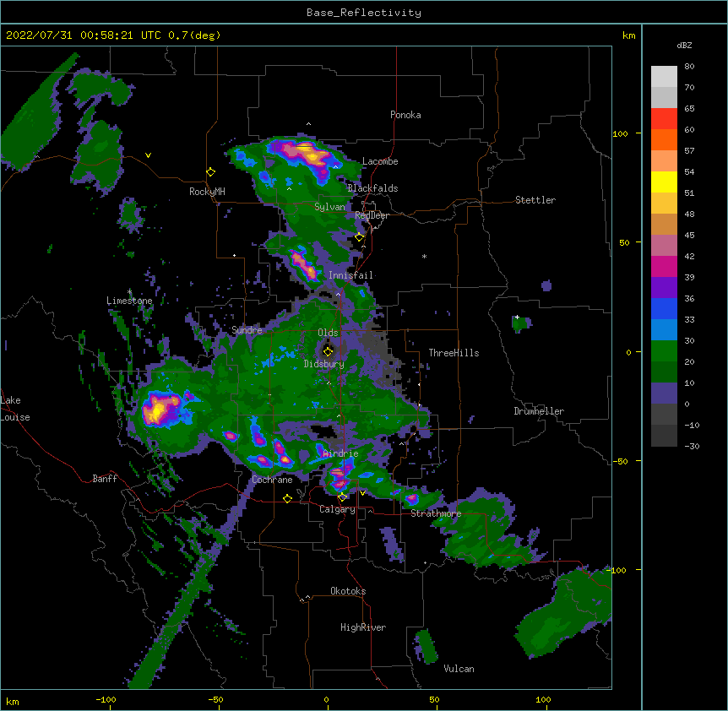
Task: Select the white plus marker north of Drumheller
Action: [x=517, y=317]
